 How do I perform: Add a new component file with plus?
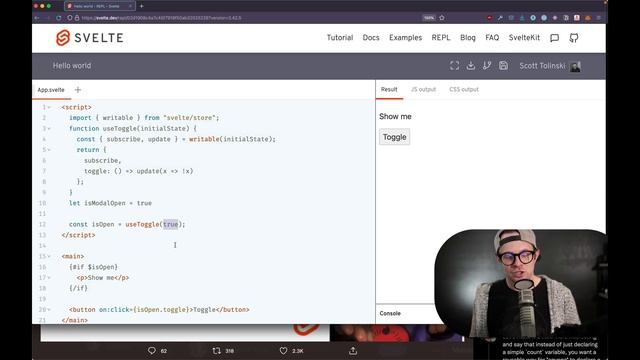click(x=78, y=90)
